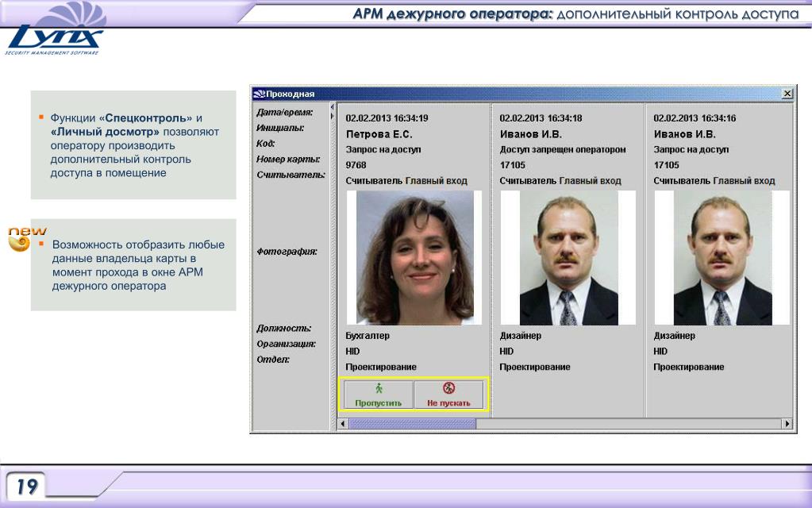Click the Должность row label

[x=284, y=329]
